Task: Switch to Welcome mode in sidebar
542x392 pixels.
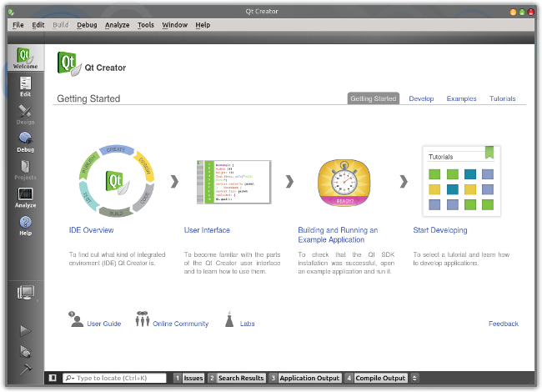Action: [26, 58]
